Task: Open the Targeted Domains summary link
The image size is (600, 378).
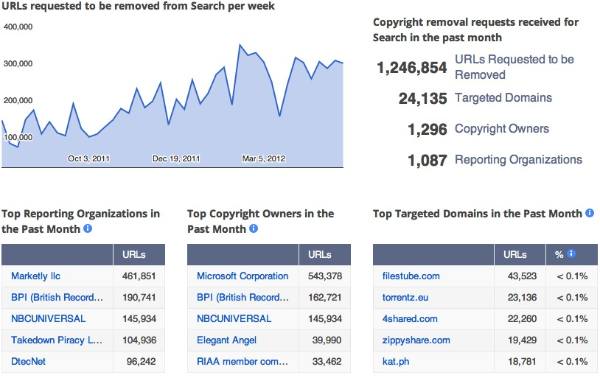Action: pyautogui.click(x=503, y=98)
